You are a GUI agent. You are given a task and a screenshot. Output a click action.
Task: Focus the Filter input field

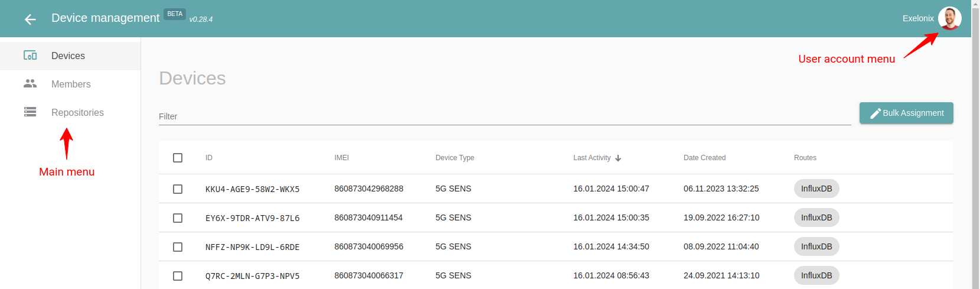(x=505, y=116)
